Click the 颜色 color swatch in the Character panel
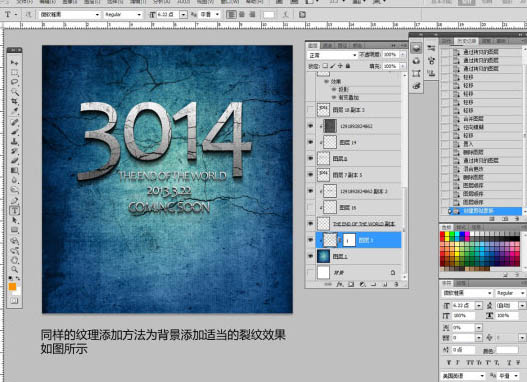 click(x=507, y=350)
